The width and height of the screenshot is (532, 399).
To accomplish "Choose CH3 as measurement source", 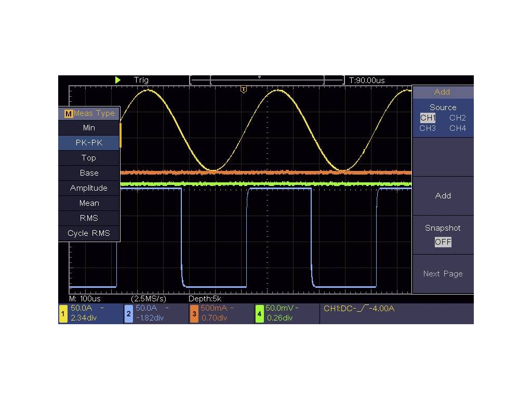I will (428, 128).
